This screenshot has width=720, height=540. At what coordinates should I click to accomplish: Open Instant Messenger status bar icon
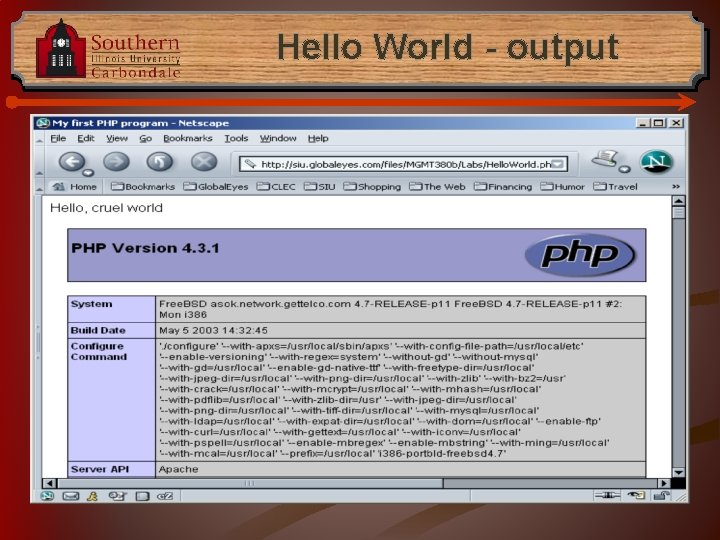(93, 496)
